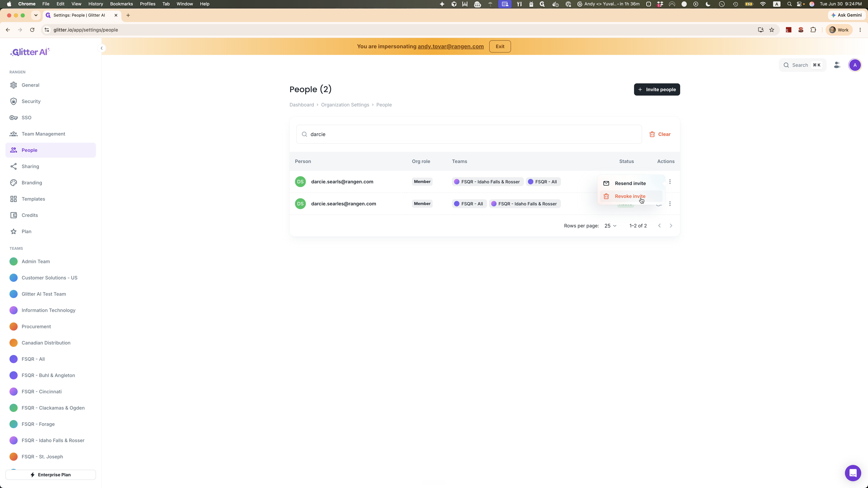Image resolution: width=868 pixels, height=488 pixels.
Task: Open FSQR - Clackamas & Ogden team
Action: (51, 408)
